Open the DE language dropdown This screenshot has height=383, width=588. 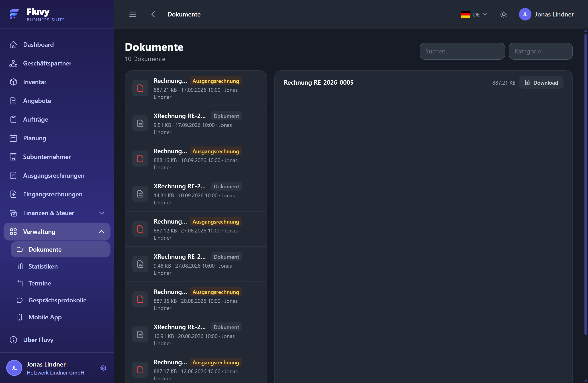pyautogui.click(x=474, y=14)
